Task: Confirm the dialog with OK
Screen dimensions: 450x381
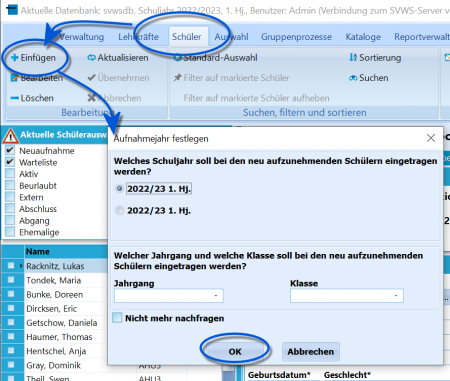Action: coord(235,352)
